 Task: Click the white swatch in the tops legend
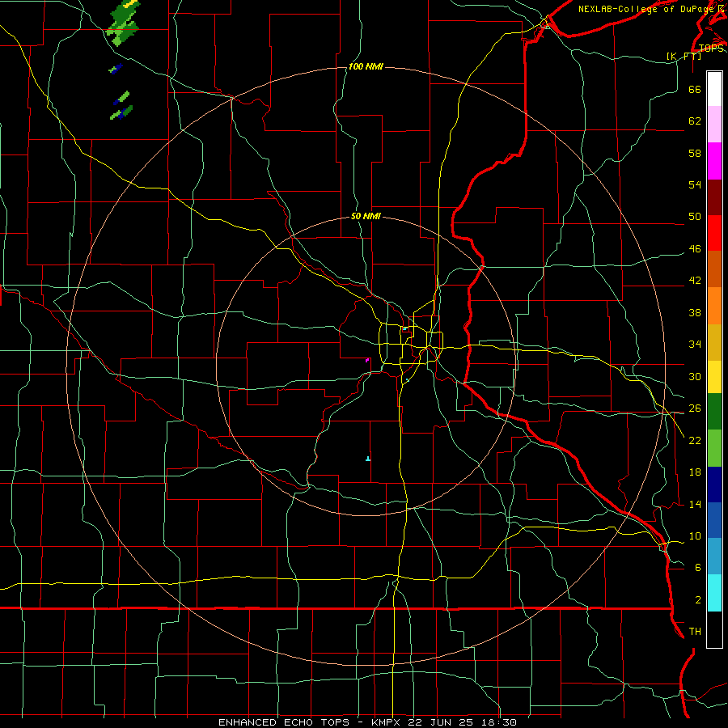714,89
